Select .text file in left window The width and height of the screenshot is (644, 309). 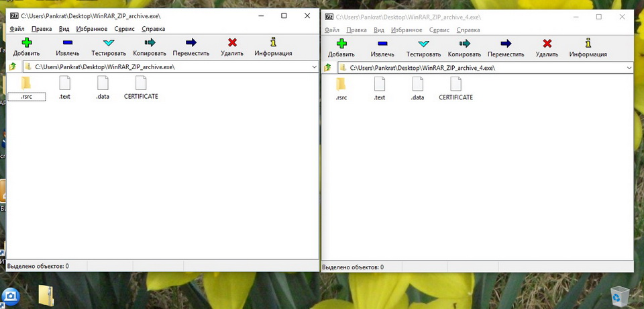(64, 88)
